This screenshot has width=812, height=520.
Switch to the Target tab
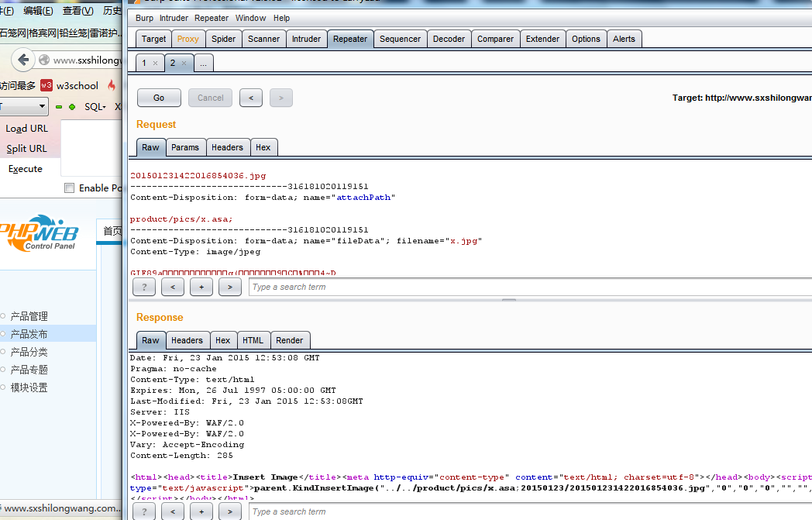[x=154, y=39]
